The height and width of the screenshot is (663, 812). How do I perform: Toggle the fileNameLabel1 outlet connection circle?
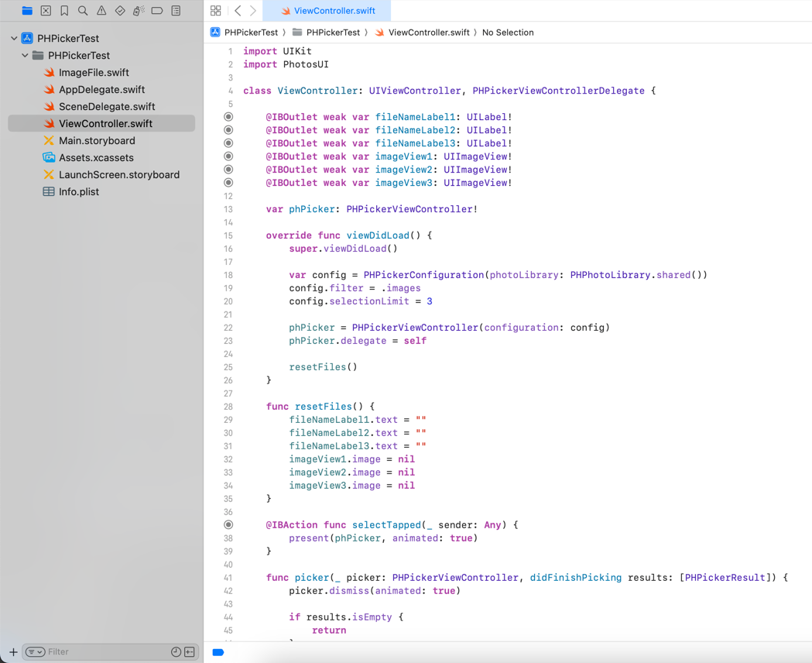tap(228, 117)
